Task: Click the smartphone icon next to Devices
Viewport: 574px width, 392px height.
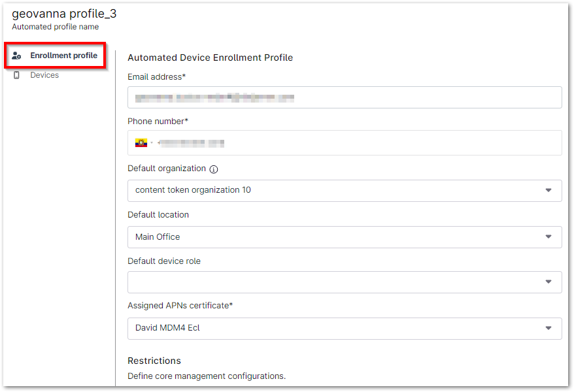Action: click(17, 74)
